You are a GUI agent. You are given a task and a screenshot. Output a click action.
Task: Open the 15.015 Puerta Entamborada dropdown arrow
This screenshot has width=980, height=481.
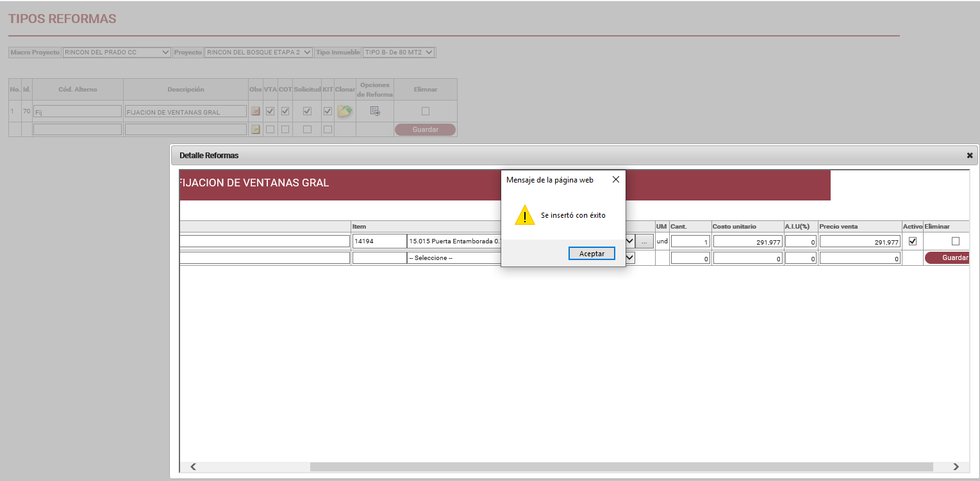point(630,241)
